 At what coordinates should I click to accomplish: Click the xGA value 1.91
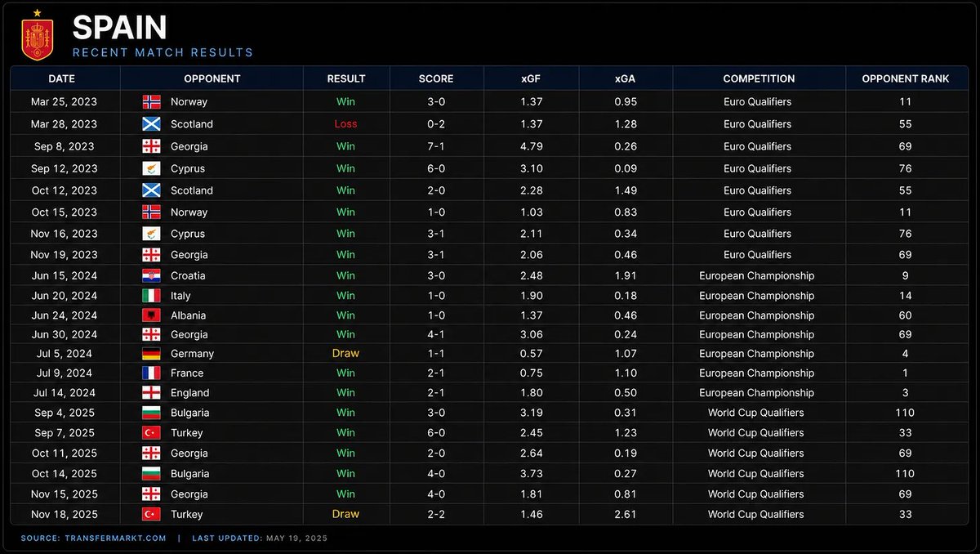coord(626,276)
